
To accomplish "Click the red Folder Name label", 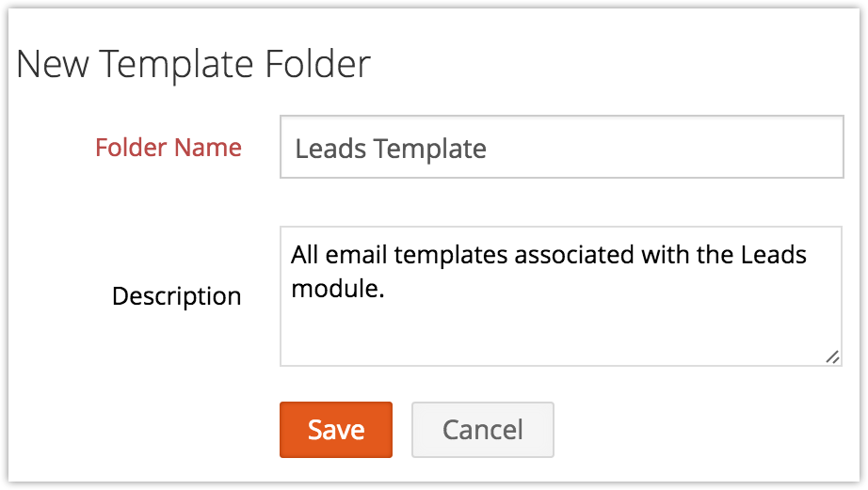I will (169, 148).
